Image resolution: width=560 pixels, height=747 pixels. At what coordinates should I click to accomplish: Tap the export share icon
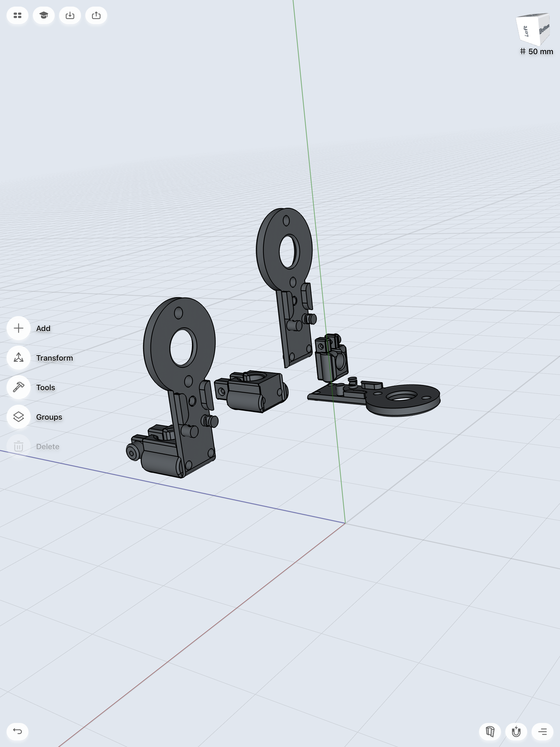pos(96,16)
